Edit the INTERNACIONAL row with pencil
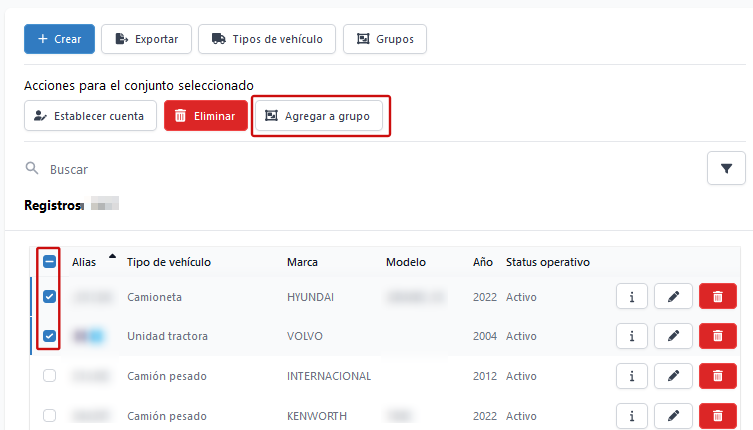 (673, 376)
